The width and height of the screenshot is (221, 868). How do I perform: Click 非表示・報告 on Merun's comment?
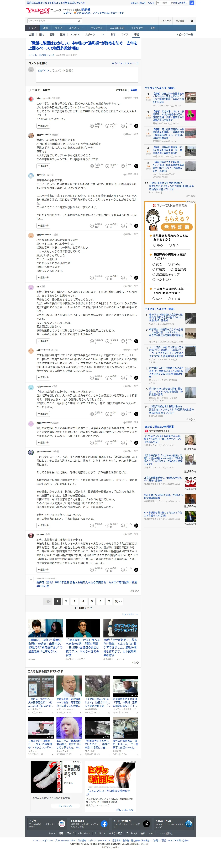pos(131,98)
